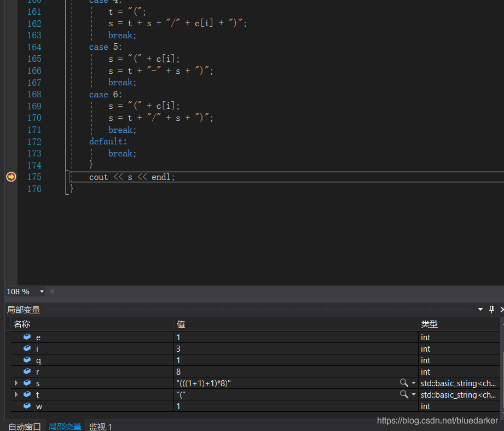Toggle the locals panel pin (auto hide)
Screen dimensions: 504x431
pyautogui.click(x=491, y=309)
